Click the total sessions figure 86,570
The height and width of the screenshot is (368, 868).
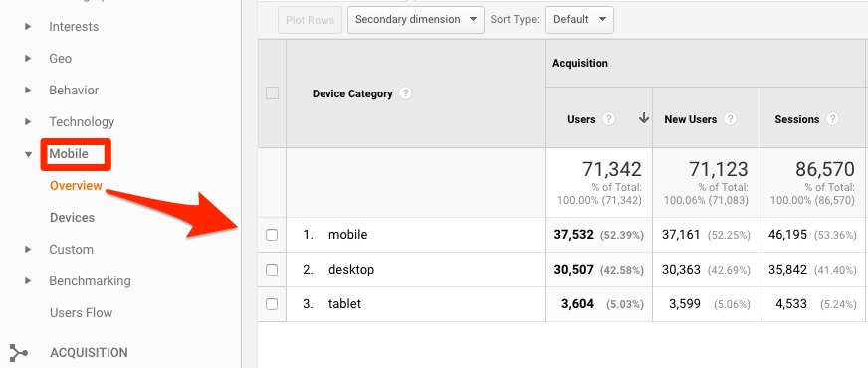[825, 169]
